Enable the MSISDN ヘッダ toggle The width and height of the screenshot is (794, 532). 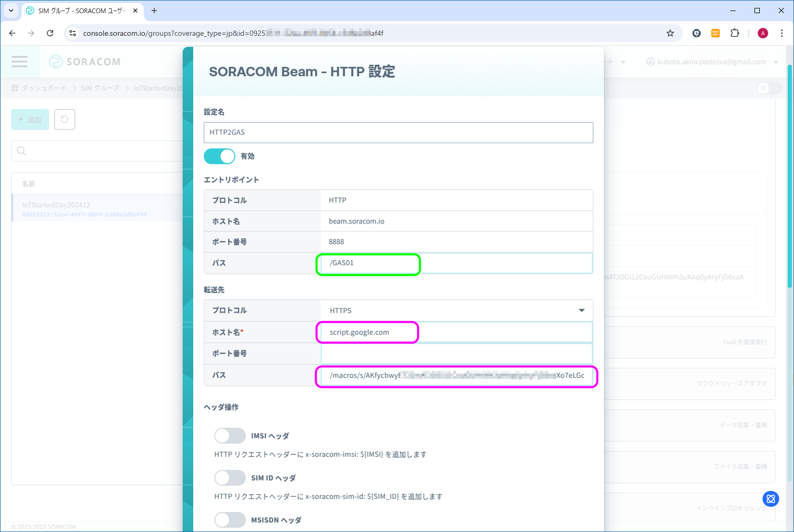(230, 520)
